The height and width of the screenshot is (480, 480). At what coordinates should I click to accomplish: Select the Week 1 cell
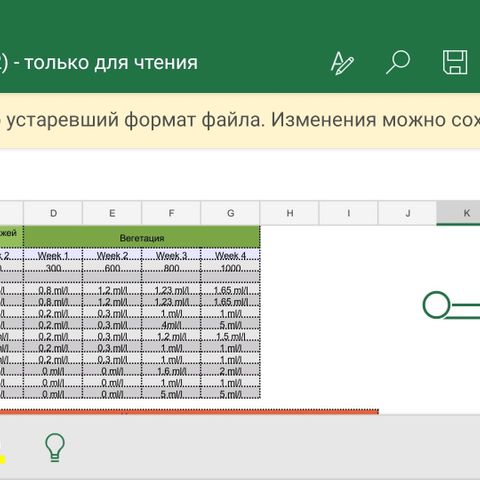pos(53,255)
